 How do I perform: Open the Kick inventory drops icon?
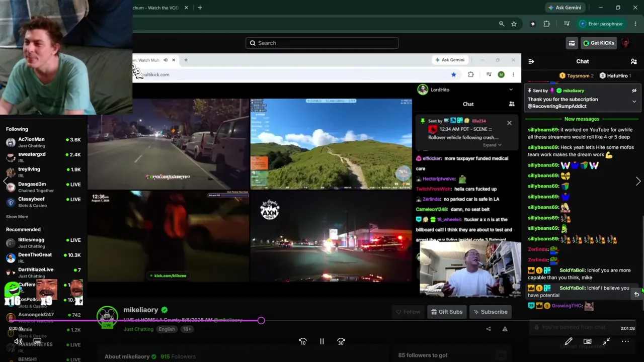(572, 43)
